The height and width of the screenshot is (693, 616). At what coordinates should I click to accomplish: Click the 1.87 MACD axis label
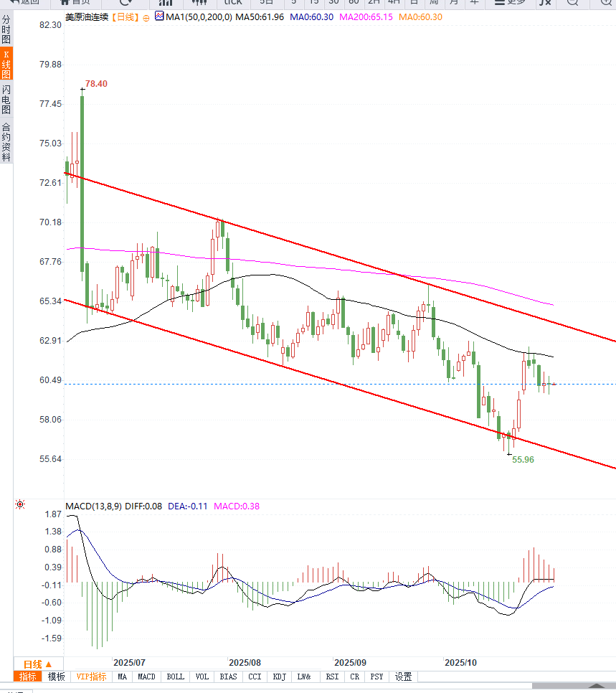point(53,514)
